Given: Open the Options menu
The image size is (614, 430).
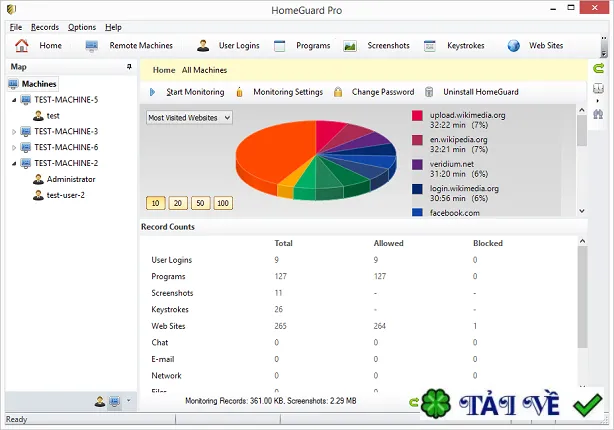Looking at the screenshot, I should tap(82, 27).
